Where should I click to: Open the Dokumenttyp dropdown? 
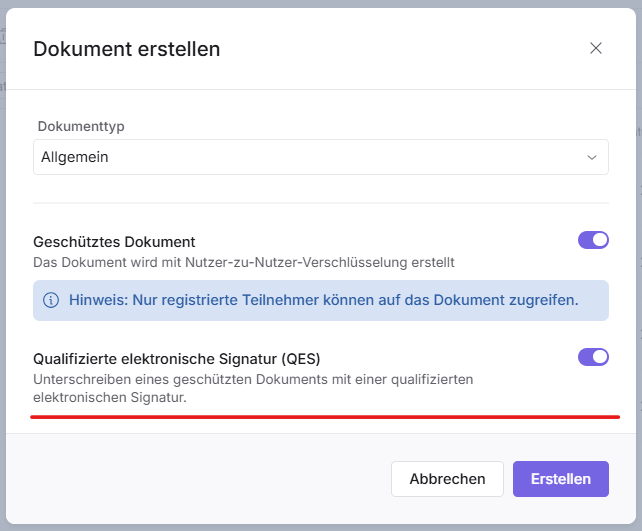tap(320, 157)
